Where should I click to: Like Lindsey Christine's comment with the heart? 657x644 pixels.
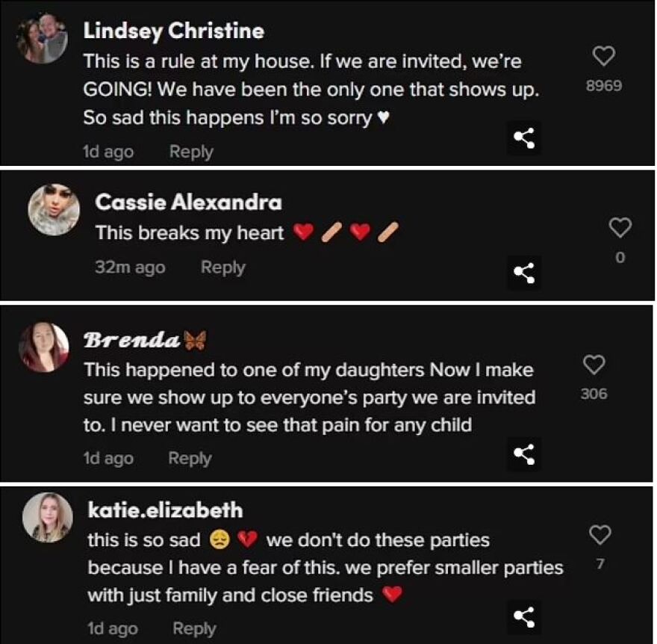click(x=603, y=56)
